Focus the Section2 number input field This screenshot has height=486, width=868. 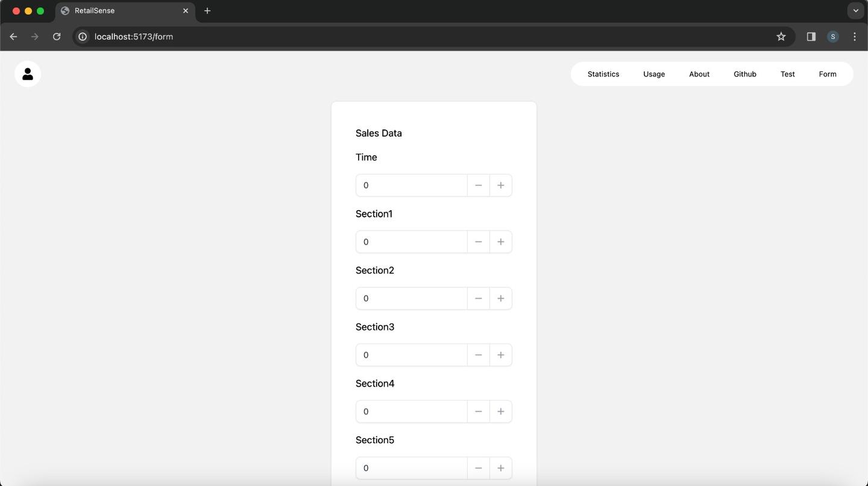412,299
